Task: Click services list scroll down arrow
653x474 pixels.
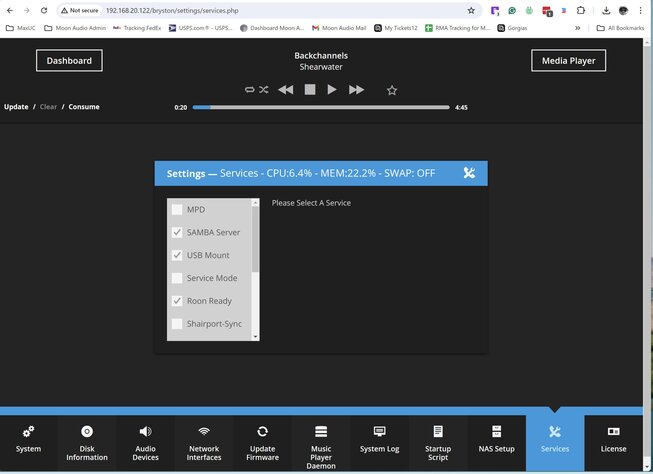Action: click(x=255, y=337)
